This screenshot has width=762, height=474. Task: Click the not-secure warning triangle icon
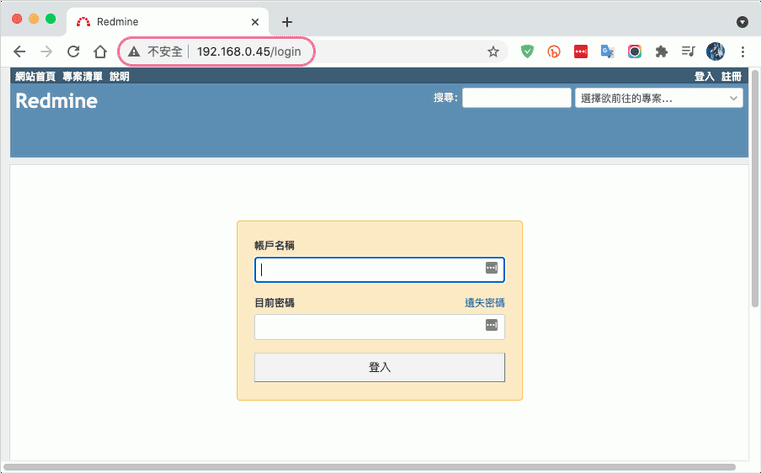(134, 52)
